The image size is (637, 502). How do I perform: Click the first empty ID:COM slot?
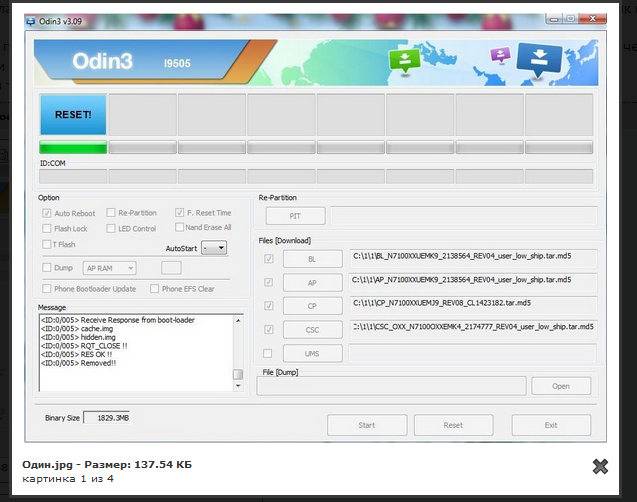(73, 176)
